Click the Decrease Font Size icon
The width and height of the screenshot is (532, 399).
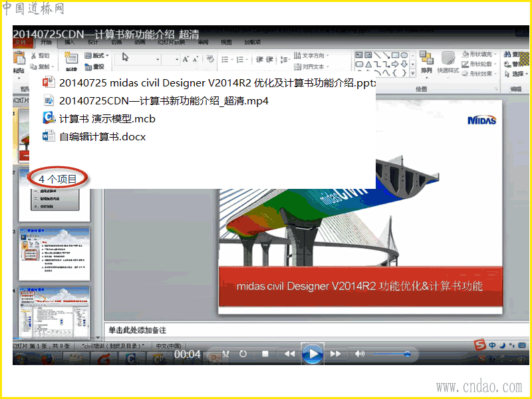click(196, 59)
